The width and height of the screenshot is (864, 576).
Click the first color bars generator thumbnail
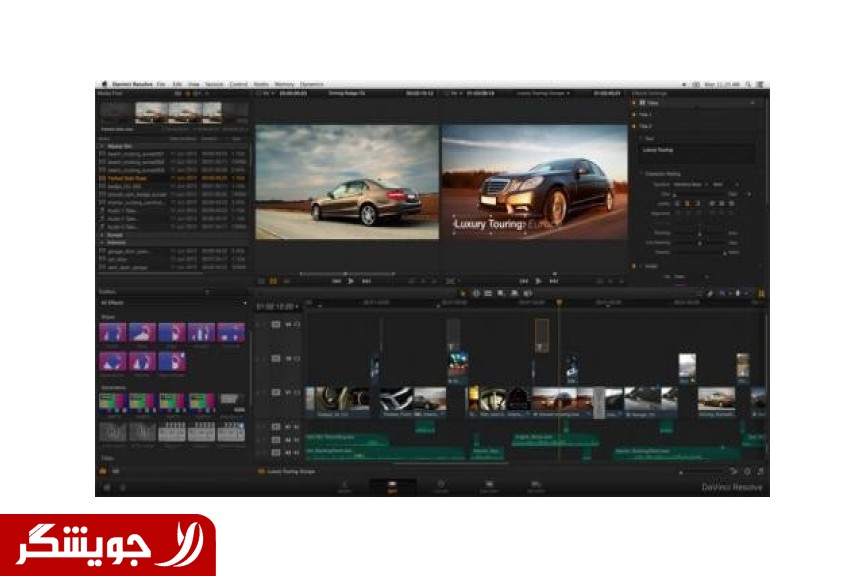112,401
